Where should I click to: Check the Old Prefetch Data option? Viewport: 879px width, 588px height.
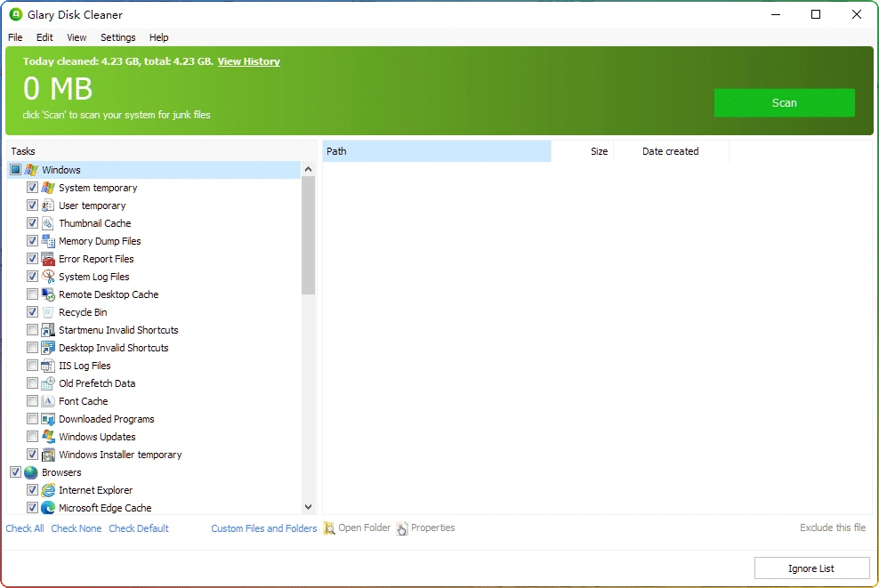coord(32,383)
